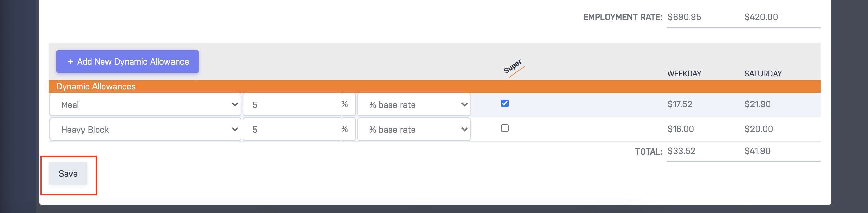Click the percent sign beside Meal's value
This screenshot has height=213, width=868.
(345, 104)
